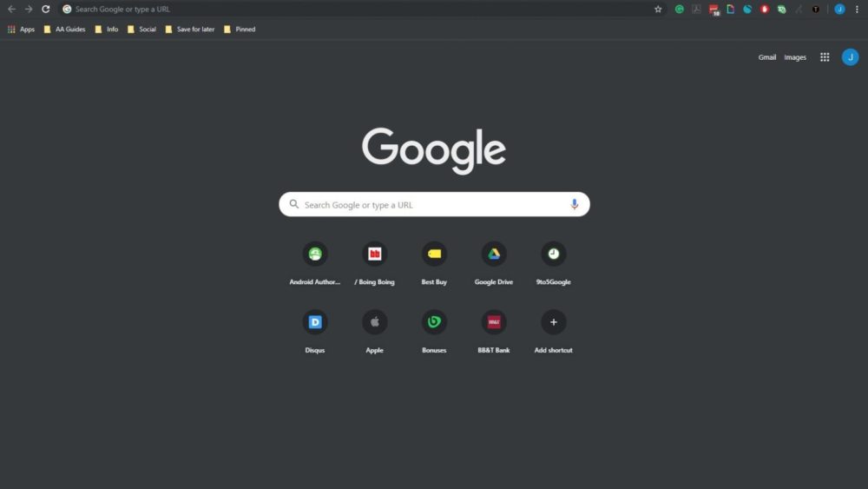Open the green dice extension icon

[x=782, y=9]
